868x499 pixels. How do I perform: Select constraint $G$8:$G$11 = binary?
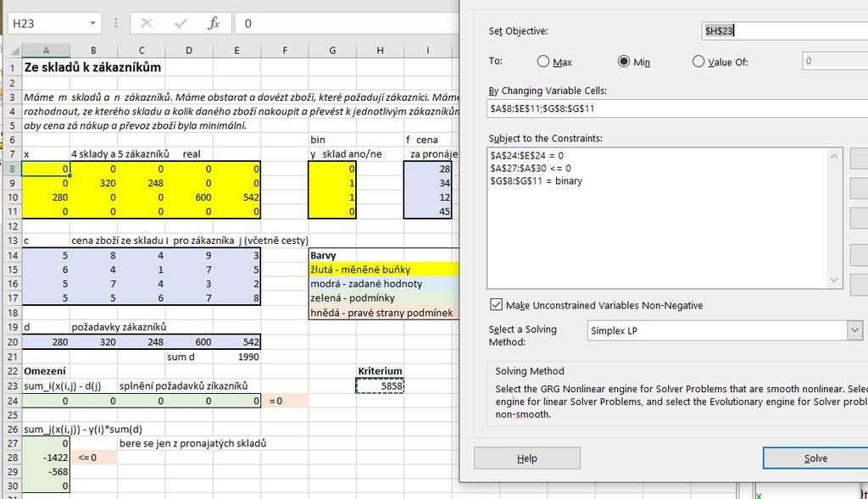tap(536, 181)
